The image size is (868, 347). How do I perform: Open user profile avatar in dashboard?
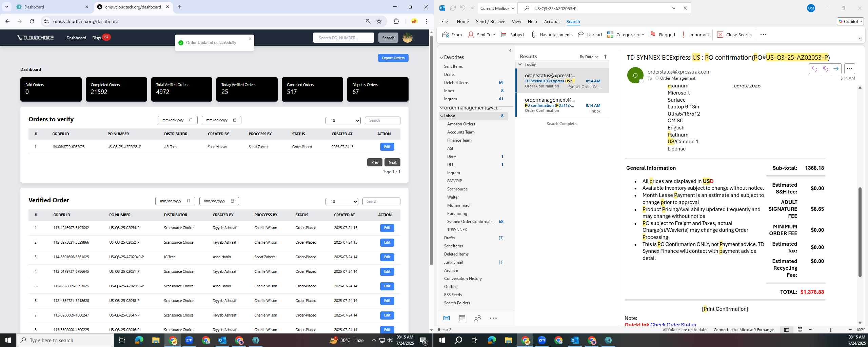407,38
